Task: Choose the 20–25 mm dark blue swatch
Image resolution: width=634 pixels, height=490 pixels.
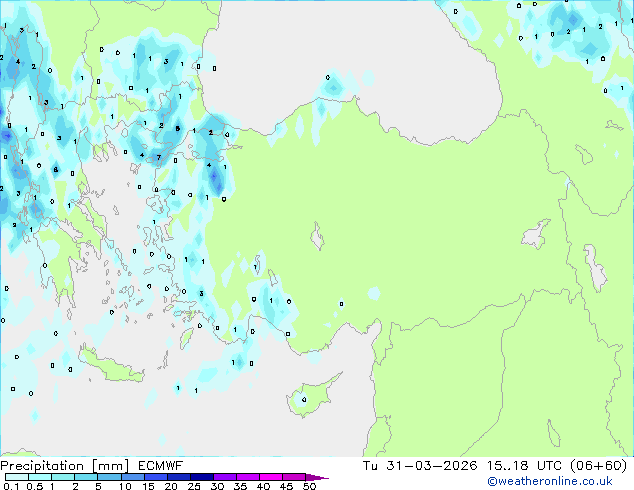Action: [x=178, y=477]
